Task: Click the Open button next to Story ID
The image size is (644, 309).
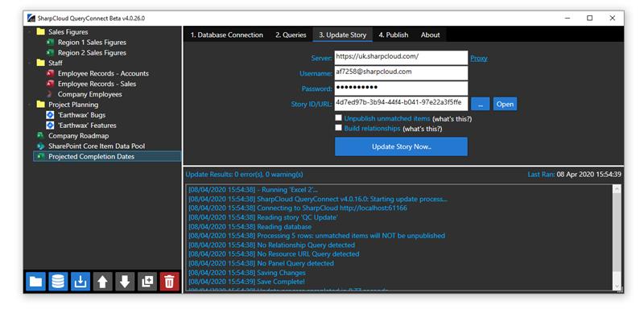Action: (505, 104)
